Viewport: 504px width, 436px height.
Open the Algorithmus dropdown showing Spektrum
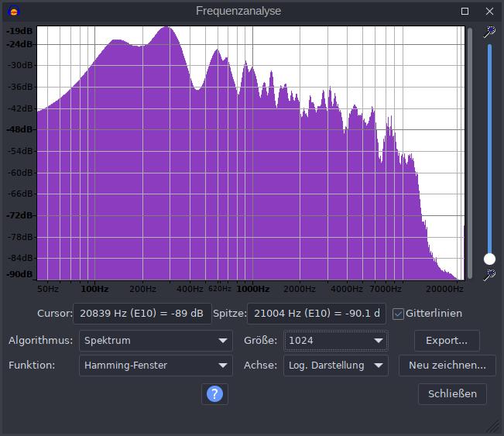coord(156,341)
